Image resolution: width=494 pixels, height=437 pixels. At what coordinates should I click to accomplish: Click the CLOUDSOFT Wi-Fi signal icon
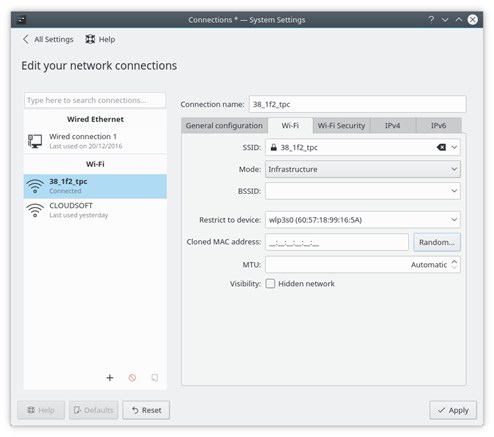click(35, 210)
